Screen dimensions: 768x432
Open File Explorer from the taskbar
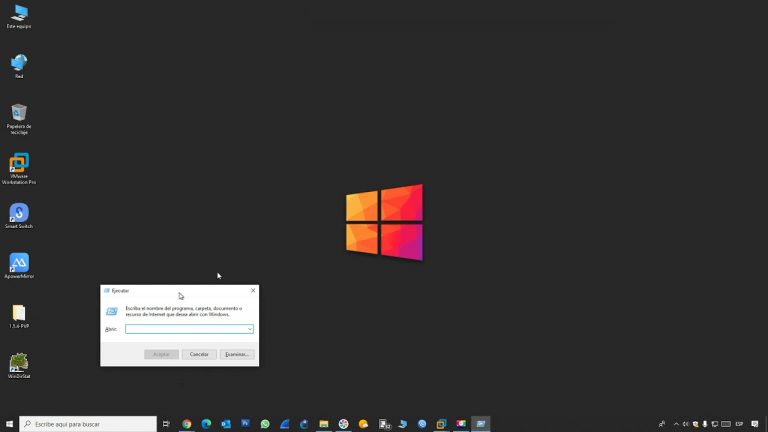click(324, 424)
